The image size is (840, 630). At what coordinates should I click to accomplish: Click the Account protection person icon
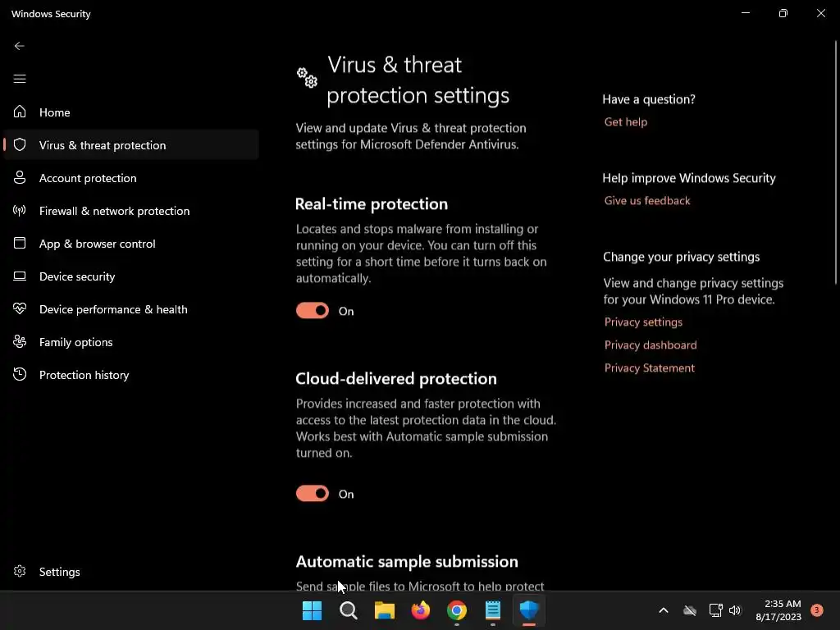[x=20, y=177]
